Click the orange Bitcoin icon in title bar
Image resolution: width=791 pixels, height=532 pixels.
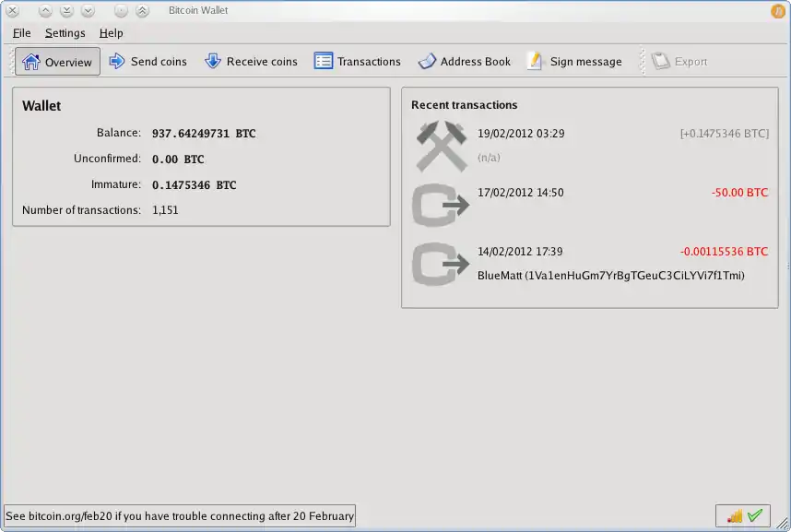click(x=778, y=11)
